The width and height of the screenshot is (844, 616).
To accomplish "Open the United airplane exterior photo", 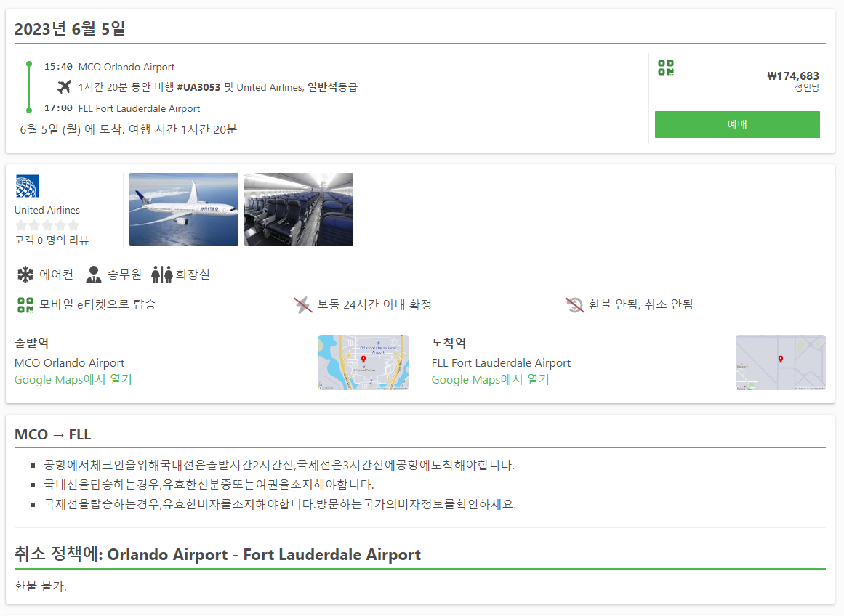I will pos(183,208).
